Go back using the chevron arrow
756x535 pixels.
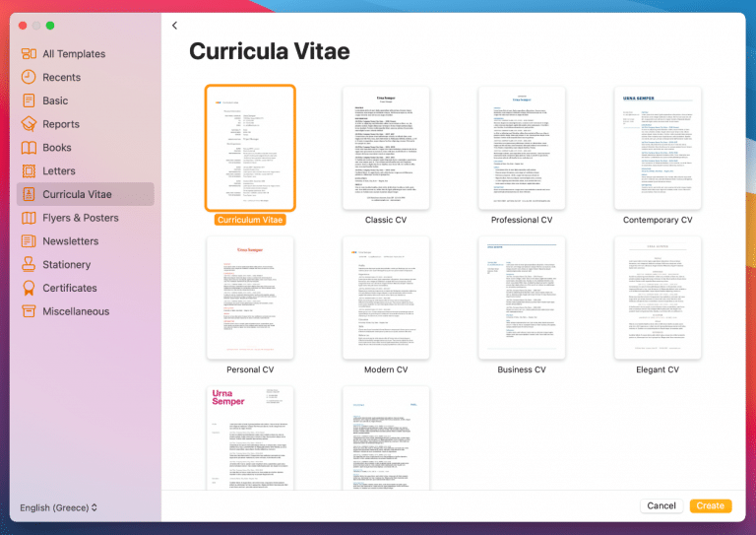coord(174,25)
